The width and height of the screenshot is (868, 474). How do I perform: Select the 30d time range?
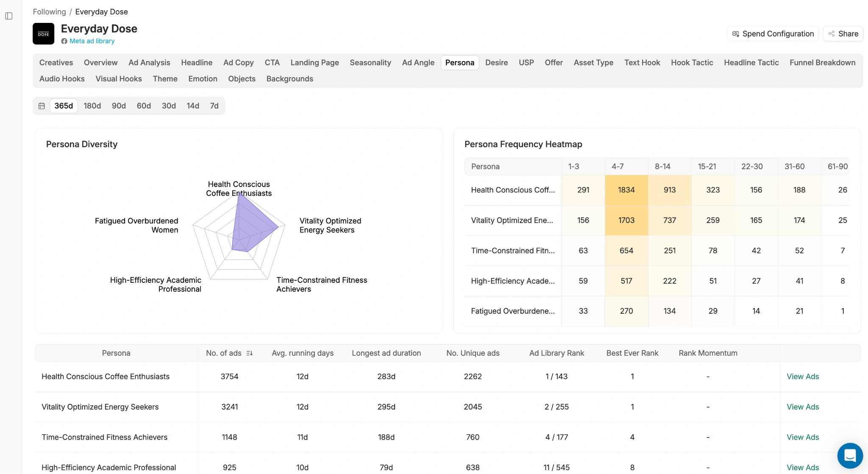(169, 106)
